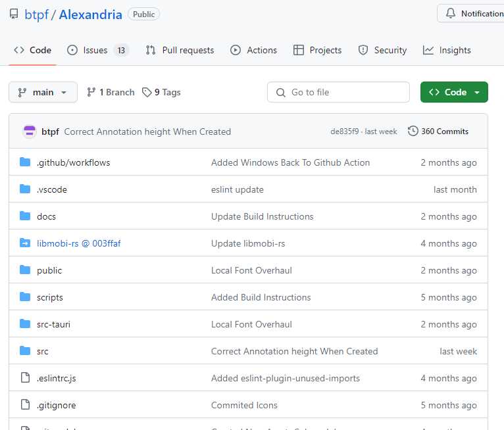
Task: Click the btpf avatar in commit bar
Action: point(29,131)
